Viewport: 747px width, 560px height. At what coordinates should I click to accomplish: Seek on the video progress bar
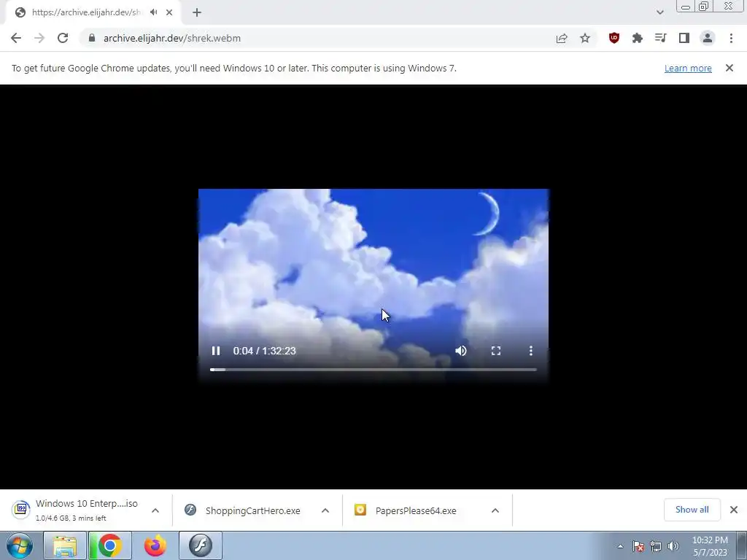pyautogui.click(x=373, y=370)
